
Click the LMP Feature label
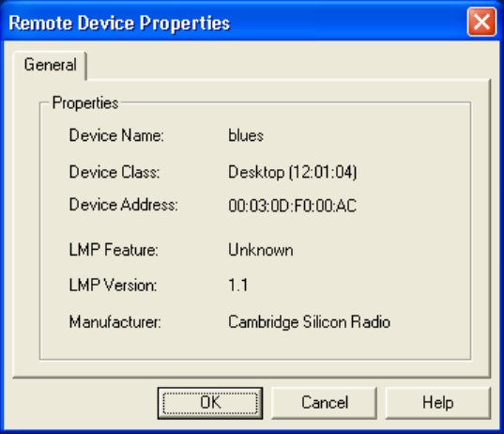coord(114,250)
